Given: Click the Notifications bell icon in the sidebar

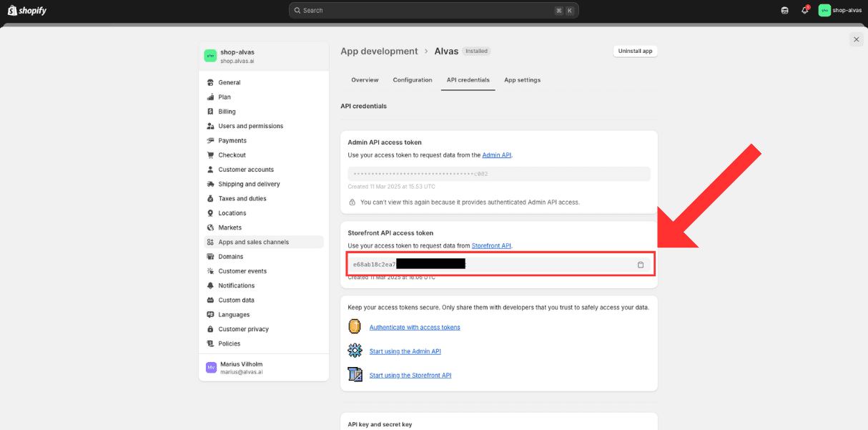Looking at the screenshot, I should (x=210, y=285).
